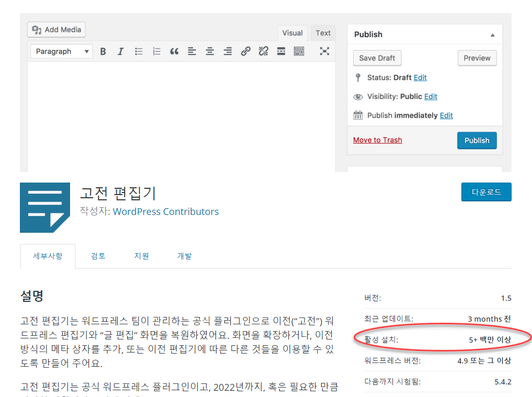Image resolution: width=532 pixels, height=397 pixels.
Task: Select the 개발 development tab
Action: click(x=185, y=256)
